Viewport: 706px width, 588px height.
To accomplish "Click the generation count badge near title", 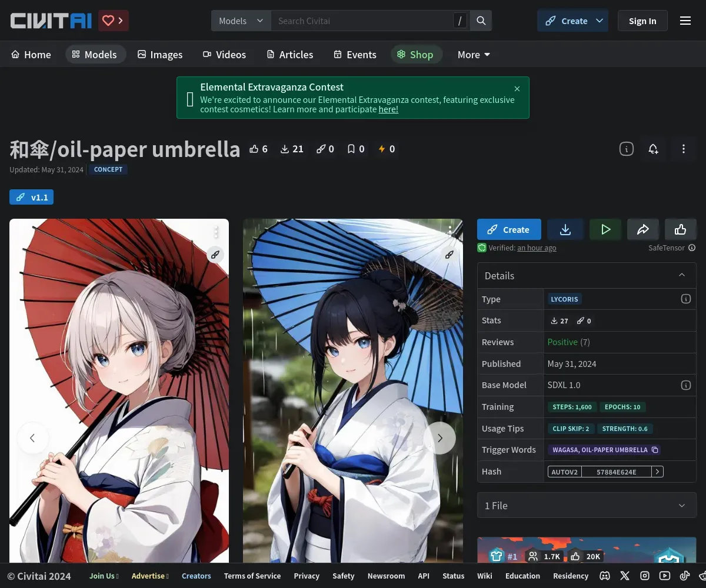I will [x=325, y=149].
